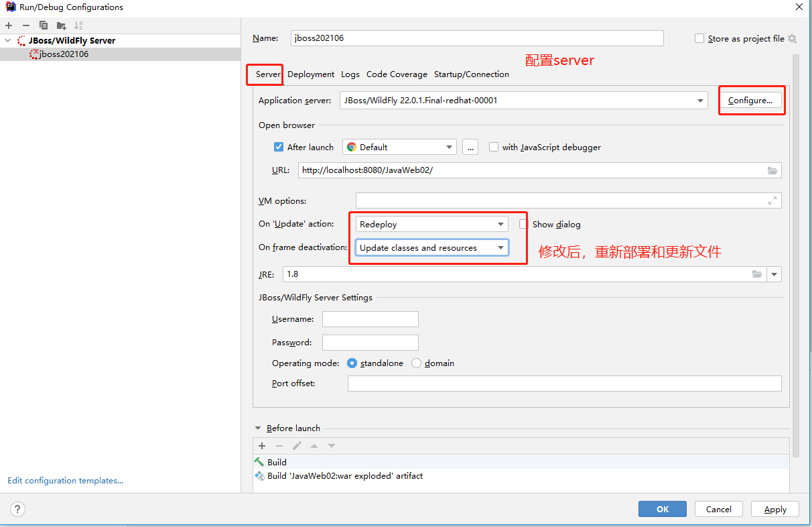
Task: Click the Cancel button
Action: click(719, 509)
